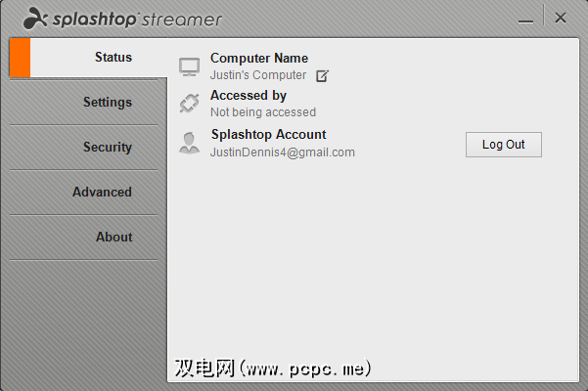Click the splashtop streamer title text
The image size is (588, 391).
point(137,20)
